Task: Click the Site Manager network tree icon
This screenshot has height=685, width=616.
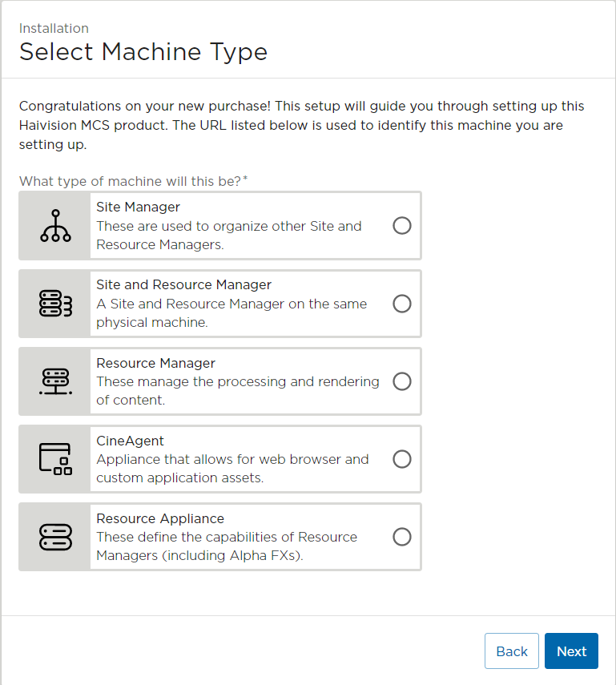Action: [54, 225]
